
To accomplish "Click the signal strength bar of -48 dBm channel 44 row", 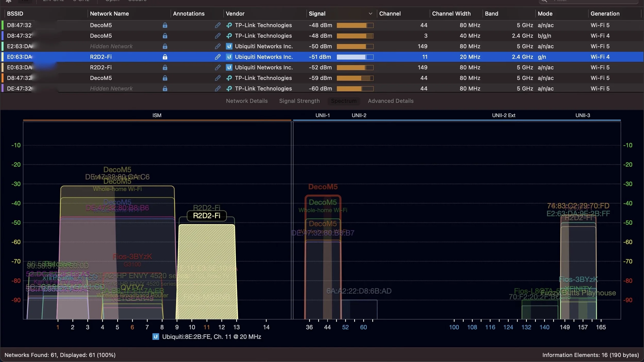I will pyautogui.click(x=355, y=25).
